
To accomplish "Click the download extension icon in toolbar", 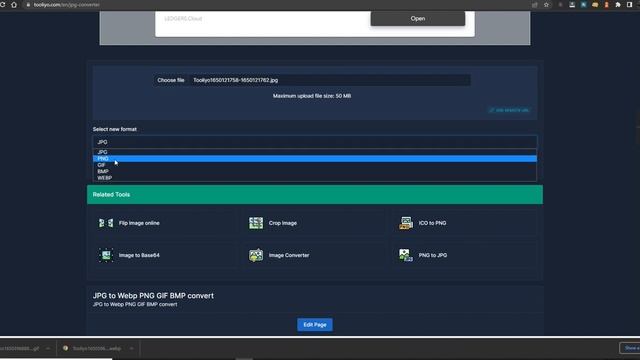I will tap(572, 5).
